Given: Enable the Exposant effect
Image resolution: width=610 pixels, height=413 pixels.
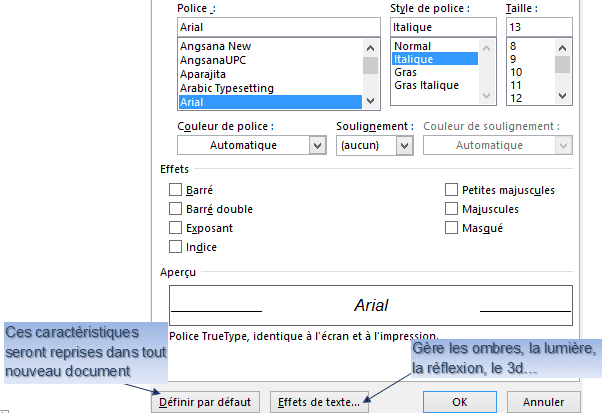Looking at the screenshot, I should pos(175,228).
